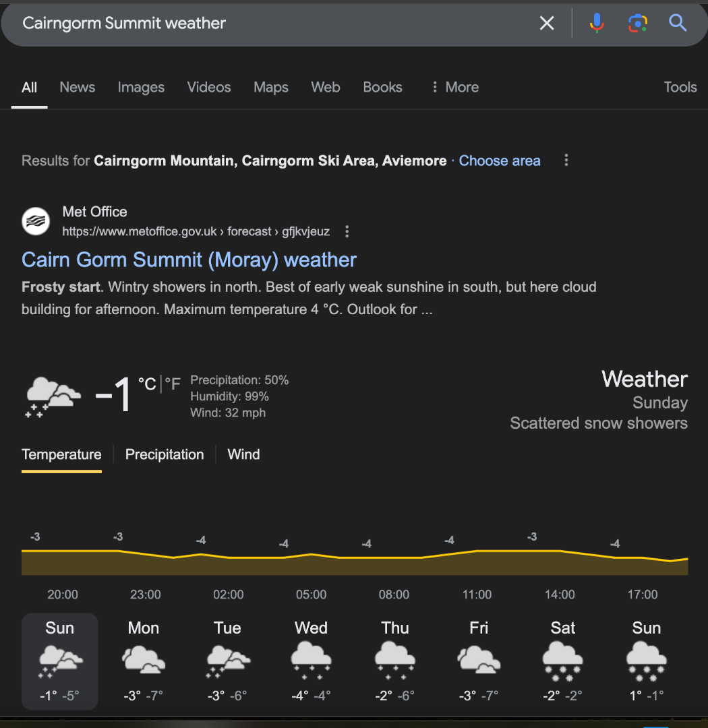Start voice search with microphone icon

[x=596, y=24]
